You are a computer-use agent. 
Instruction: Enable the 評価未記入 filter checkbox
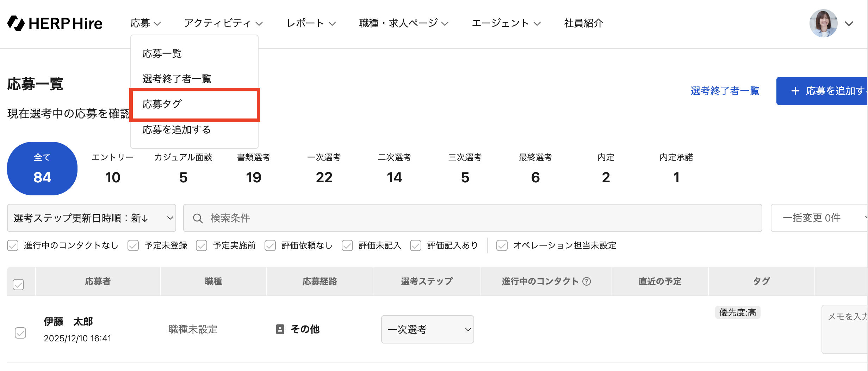point(347,245)
